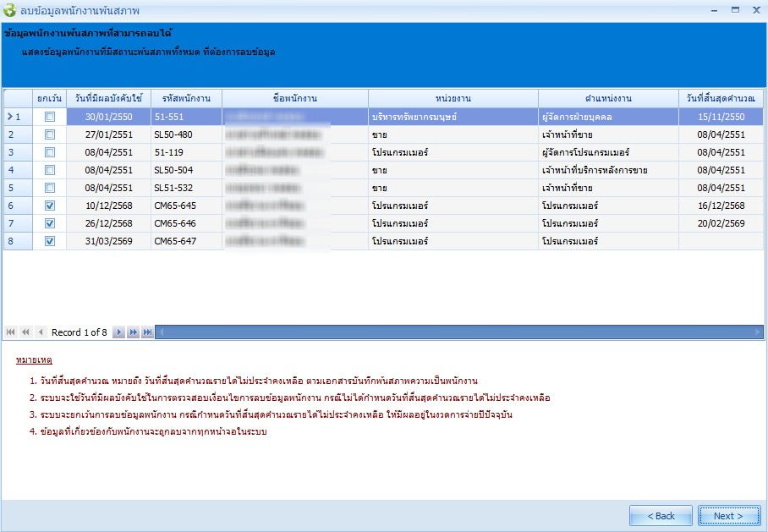Select employee code cell 51-551
Image resolution: width=768 pixels, height=532 pixels.
click(187, 117)
